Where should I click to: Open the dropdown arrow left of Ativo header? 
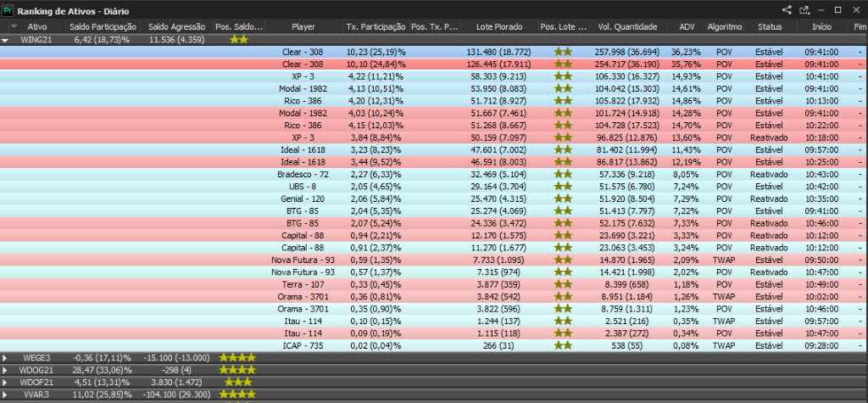point(14,26)
